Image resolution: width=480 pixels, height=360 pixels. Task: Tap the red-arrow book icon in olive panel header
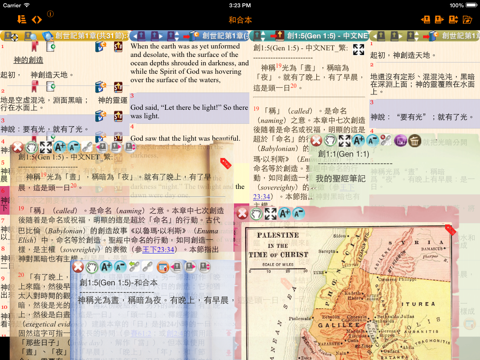pyautogui.click(x=431, y=36)
